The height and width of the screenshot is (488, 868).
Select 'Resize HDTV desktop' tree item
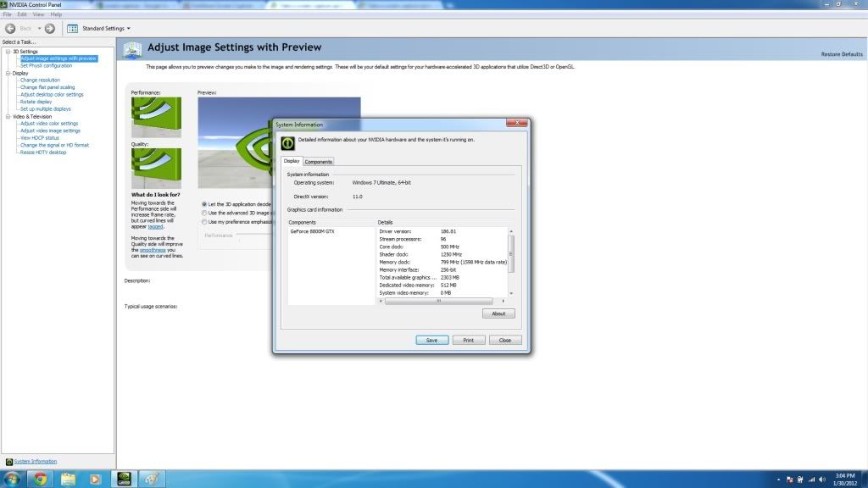coord(43,152)
